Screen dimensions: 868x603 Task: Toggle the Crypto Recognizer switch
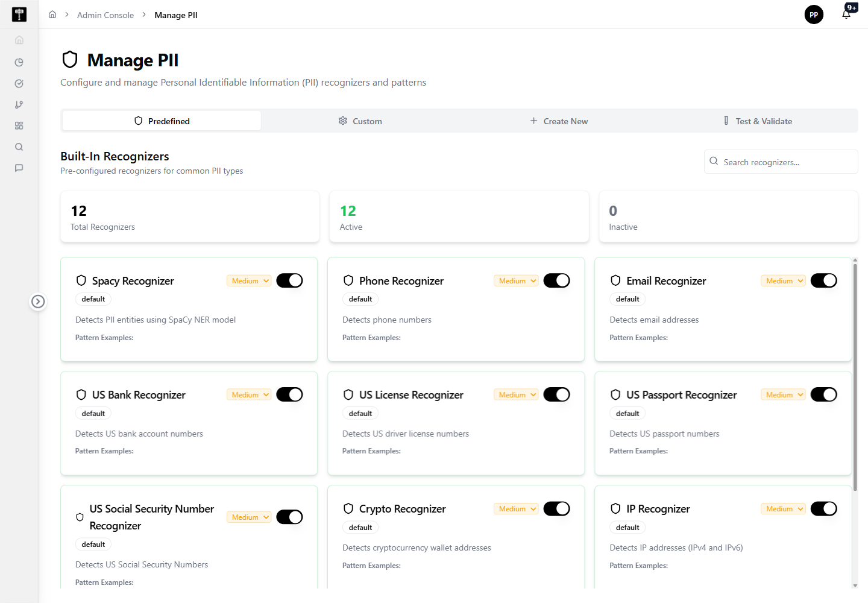coord(556,508)
